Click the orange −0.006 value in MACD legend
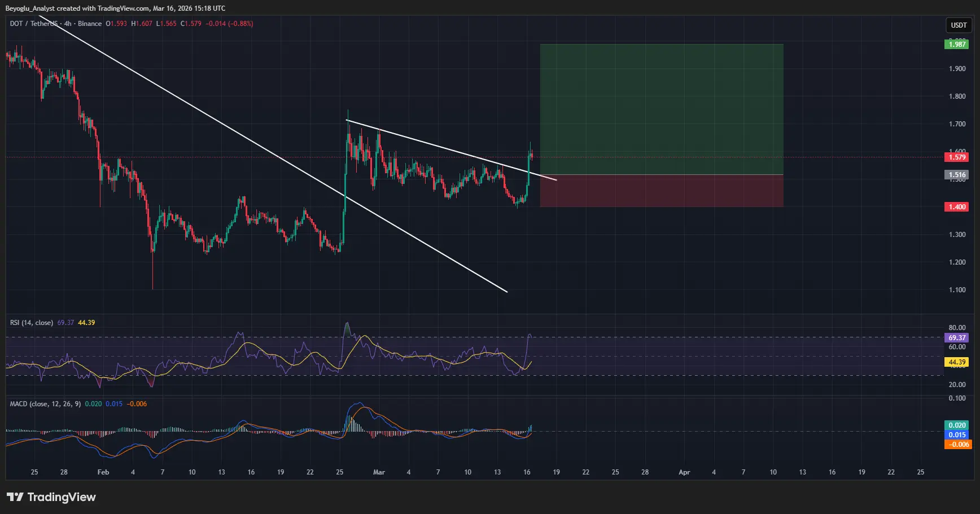Image resolution: width=980 pixels, height=514 pixels. pos(137,404)
